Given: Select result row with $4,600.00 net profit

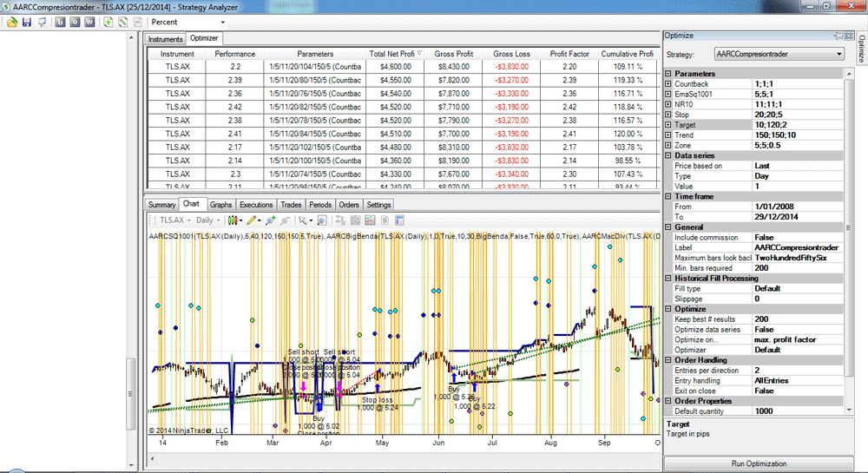Looking at the screenshot, I should point(403,66).
